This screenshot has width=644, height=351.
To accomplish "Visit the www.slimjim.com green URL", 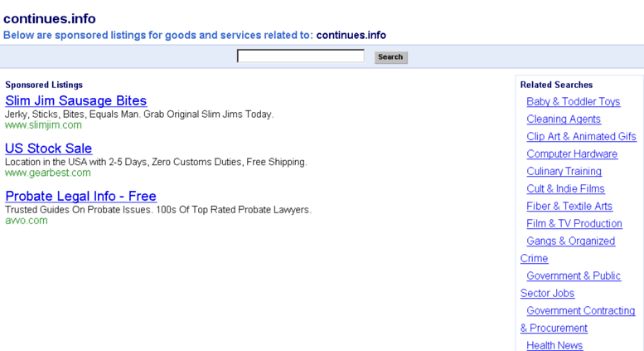I will pyautogui.click(x=43, y=125).
